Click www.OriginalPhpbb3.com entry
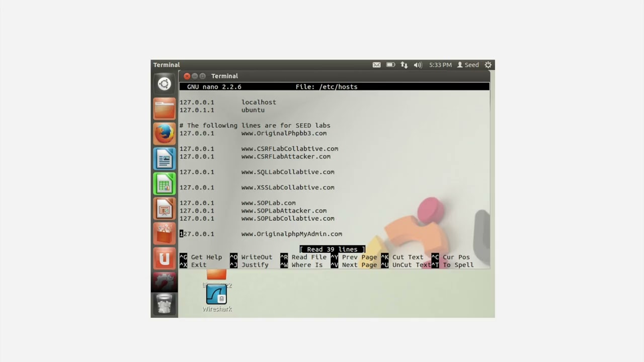Screen dimensions: 644x362 (284, 133)
